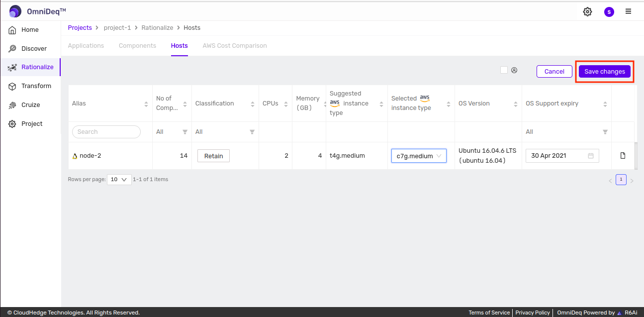This screenshot has width=644, height=317.
Task: Sort table by CPUs column
Action: point(286,104)
